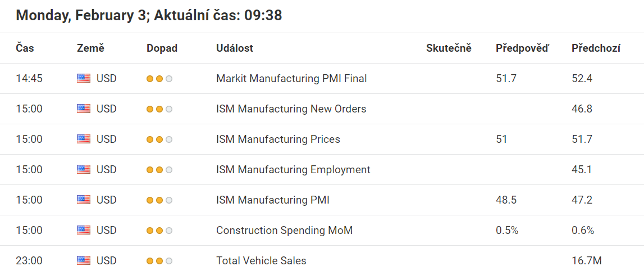
Task: Click the Skutečně column header
Action: coord(449,48)
